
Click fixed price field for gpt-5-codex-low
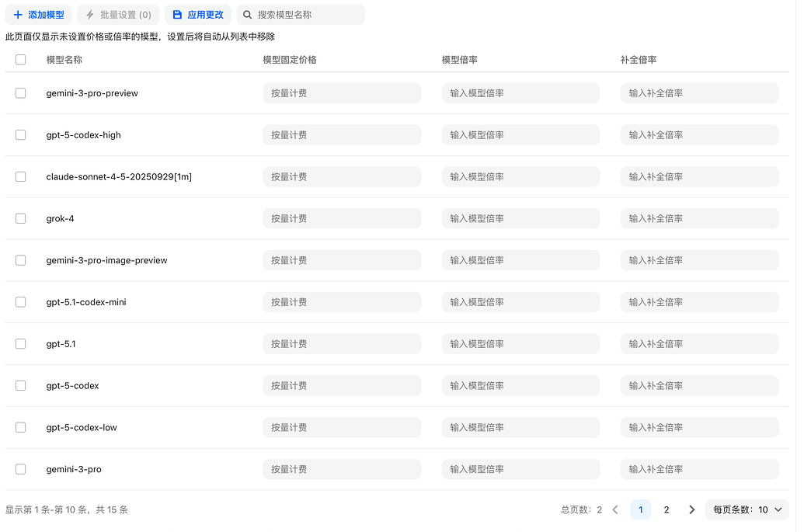(342, 427)
